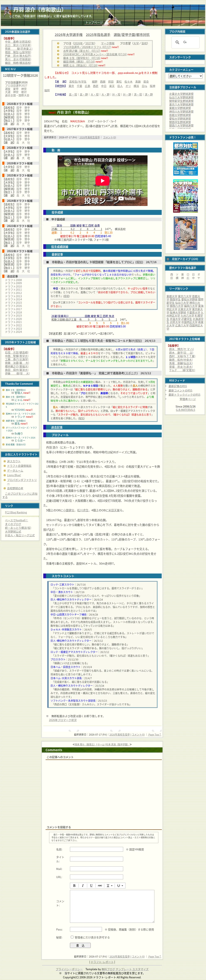Open the 東都大学 link in リーグ別リンク

pyautogui.click(x=171, y=296)
